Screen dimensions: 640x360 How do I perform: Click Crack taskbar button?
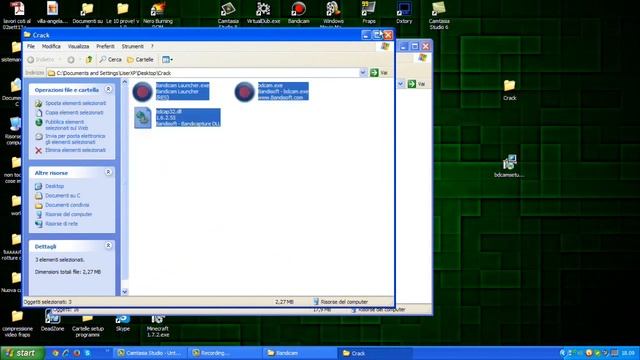(x=374, y=353)
